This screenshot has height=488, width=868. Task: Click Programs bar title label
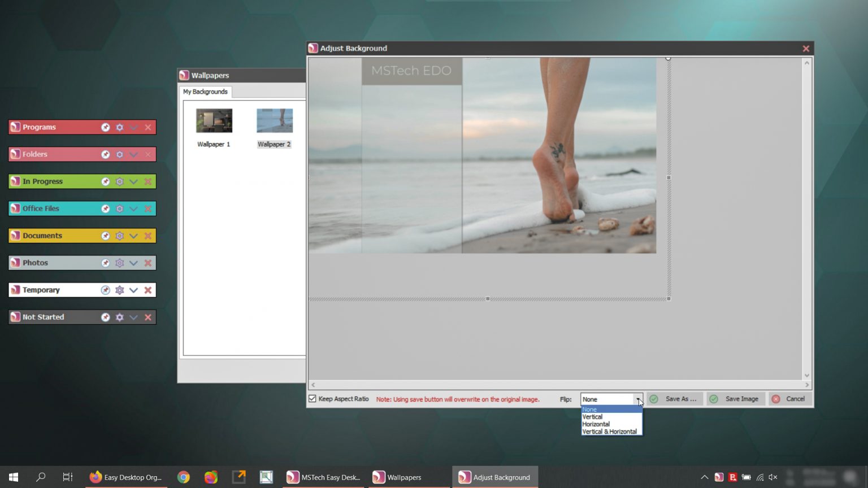pos(39,127)
